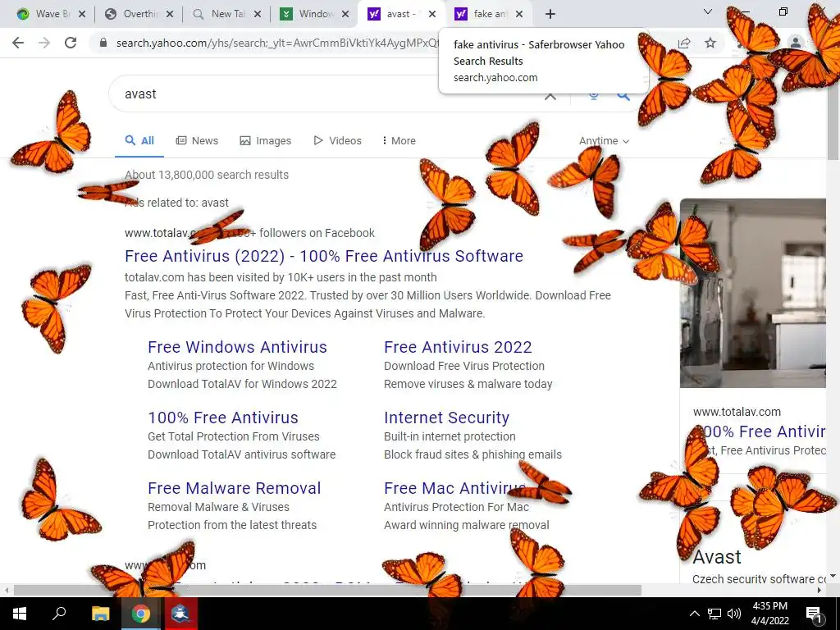Close the Overthinking tab
This screenshot has width=840, height=630.
170,14
